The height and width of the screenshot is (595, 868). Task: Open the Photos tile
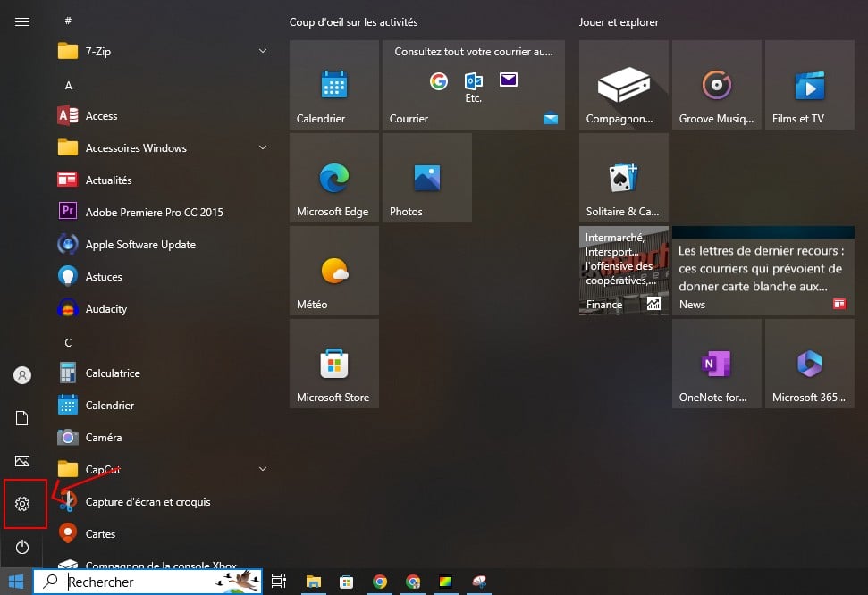[x=427, y=178]
